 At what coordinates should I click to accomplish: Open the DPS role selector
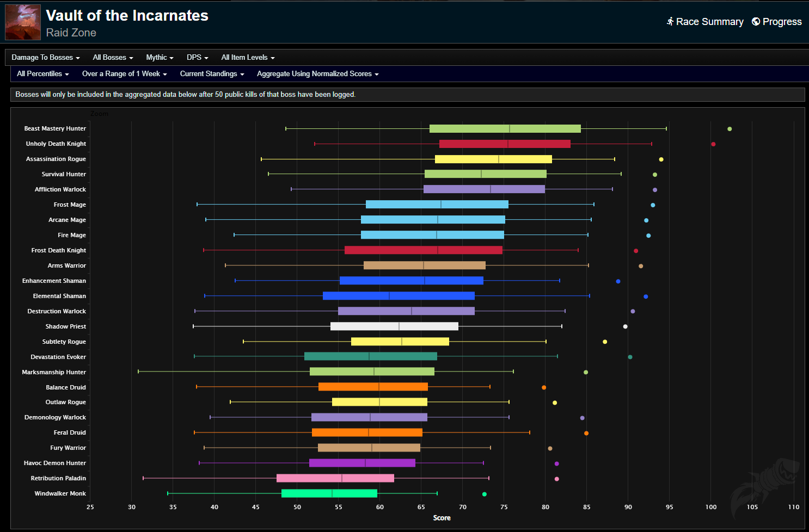click(197, 58)
